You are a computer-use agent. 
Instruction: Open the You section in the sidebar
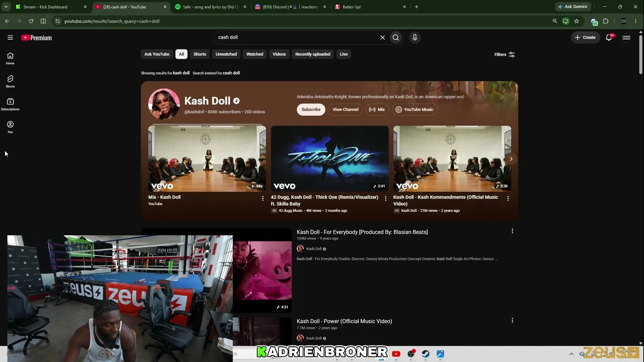coord(10,127)
